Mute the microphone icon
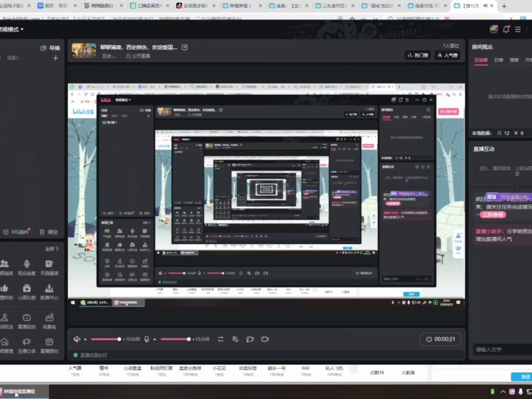The image size is (532, 399). tap(147, 339)
